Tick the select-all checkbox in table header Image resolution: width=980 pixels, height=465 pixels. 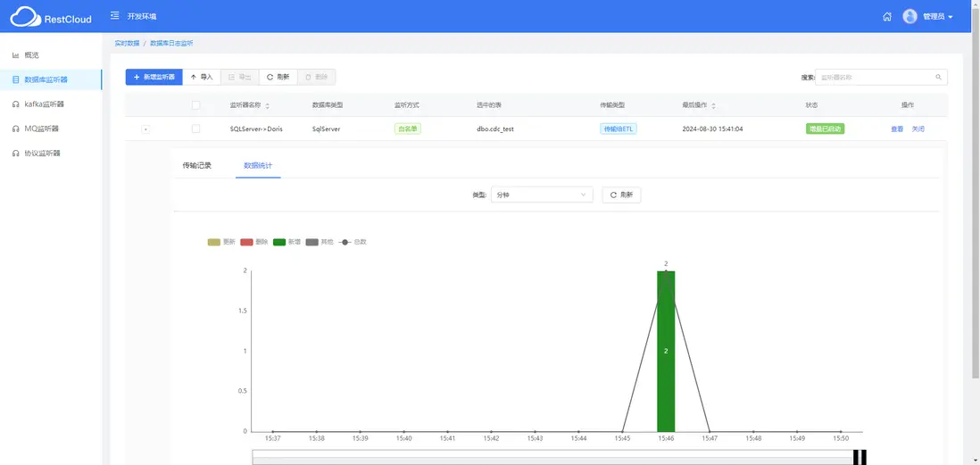click(195, 105)
